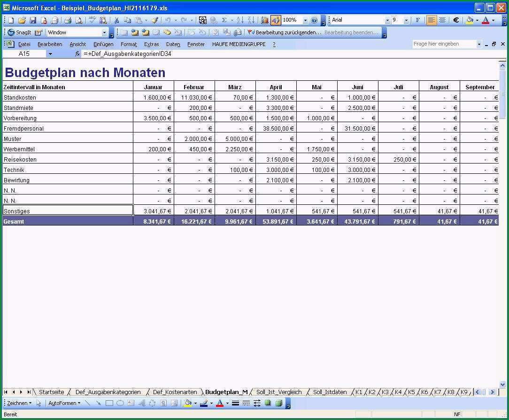
Task: Switch to the Startseite sheet tab
Action: pos(52,392)
